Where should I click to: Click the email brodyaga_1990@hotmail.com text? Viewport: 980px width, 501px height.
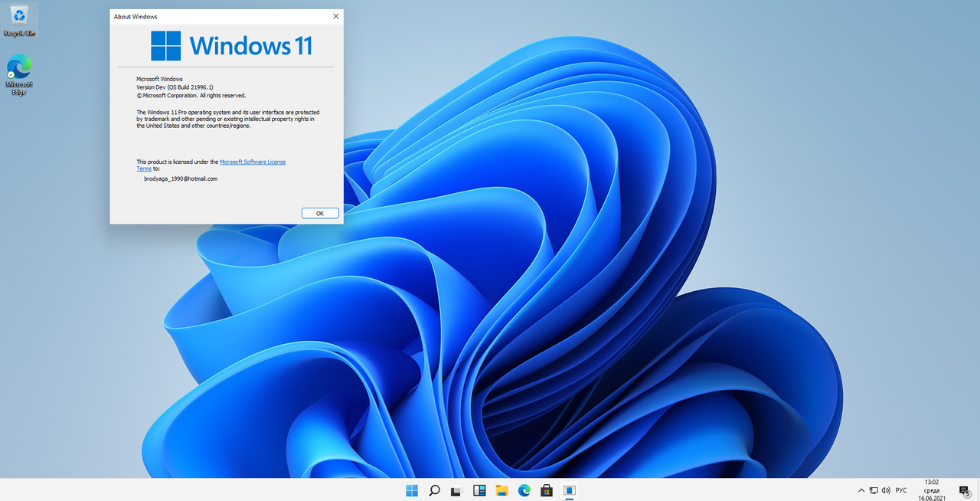pos(181,178)
